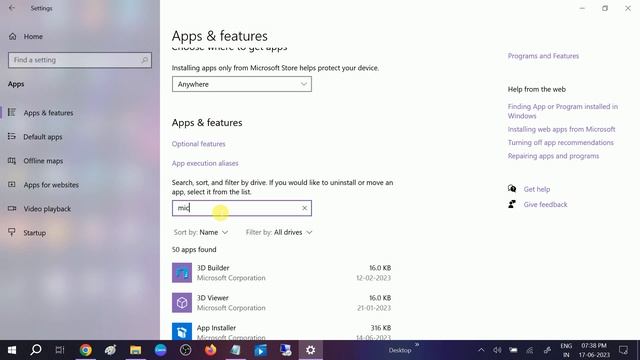This screenshot has height=360, width=640.
Task: Open the Windows Start menu
Action: click(x=12, y=350)
